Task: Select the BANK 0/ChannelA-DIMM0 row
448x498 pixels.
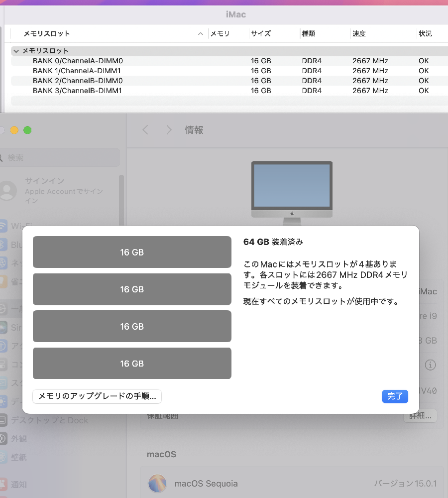Action: pyautogui.click(x=229, y=61)
